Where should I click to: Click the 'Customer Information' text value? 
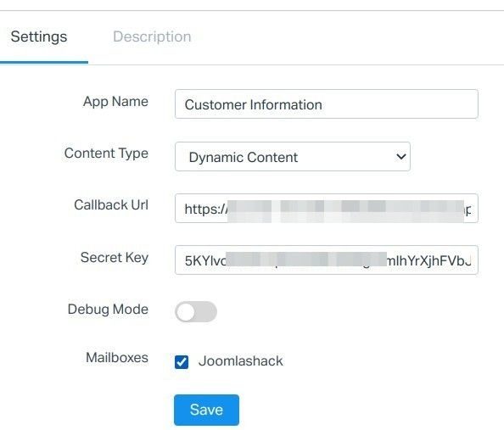254,105
